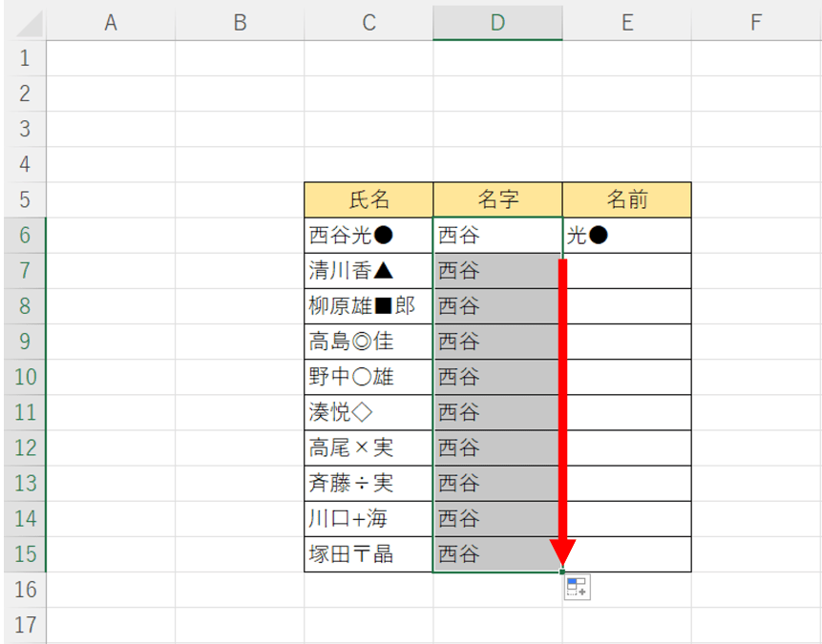822x644 pixels.
Task: Select cell containing 西谷光●
Action: tap(369, 236)
